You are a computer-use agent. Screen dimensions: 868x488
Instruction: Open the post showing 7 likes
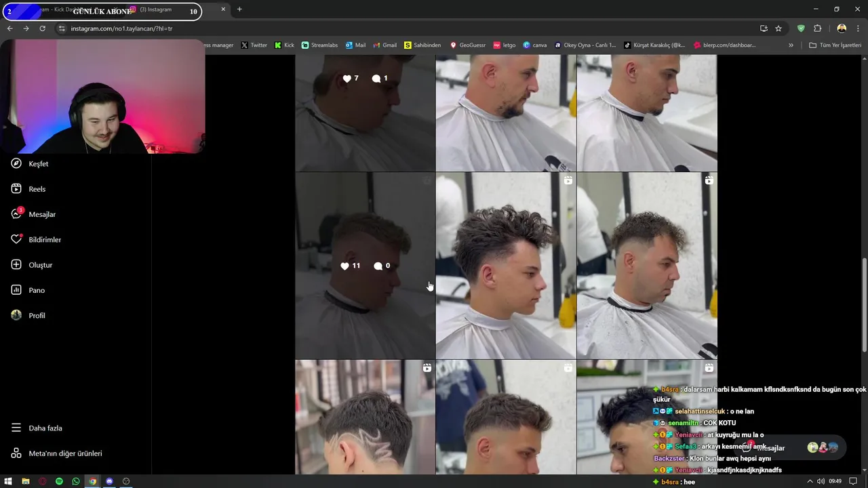(365, 113)
